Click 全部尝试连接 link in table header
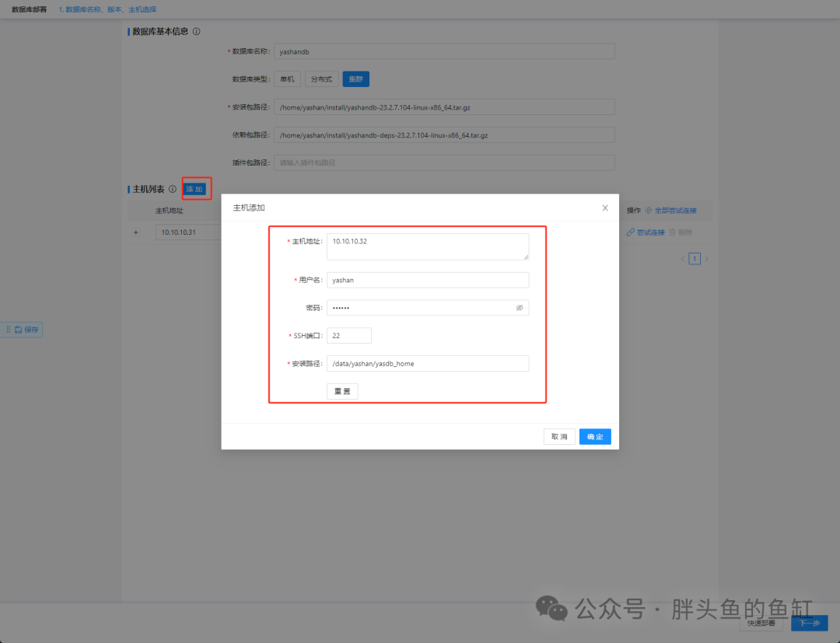The image size is (840, 643). click(670, 211)
